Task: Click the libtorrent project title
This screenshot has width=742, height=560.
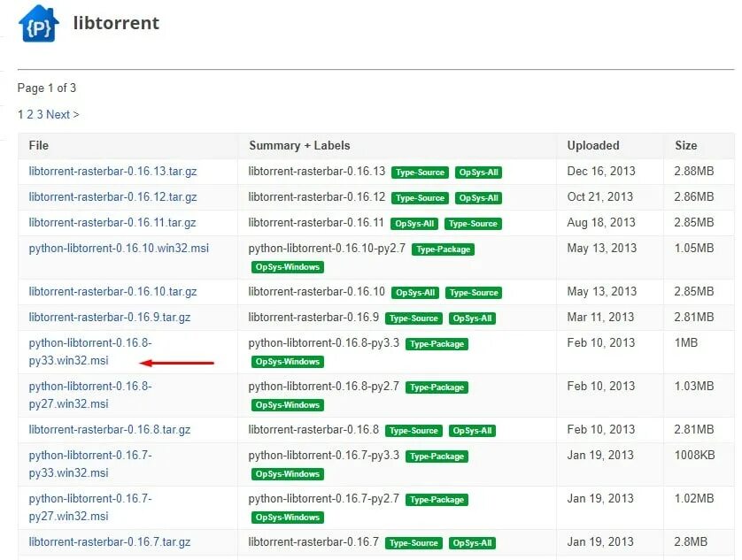Action: click(116, 23)
